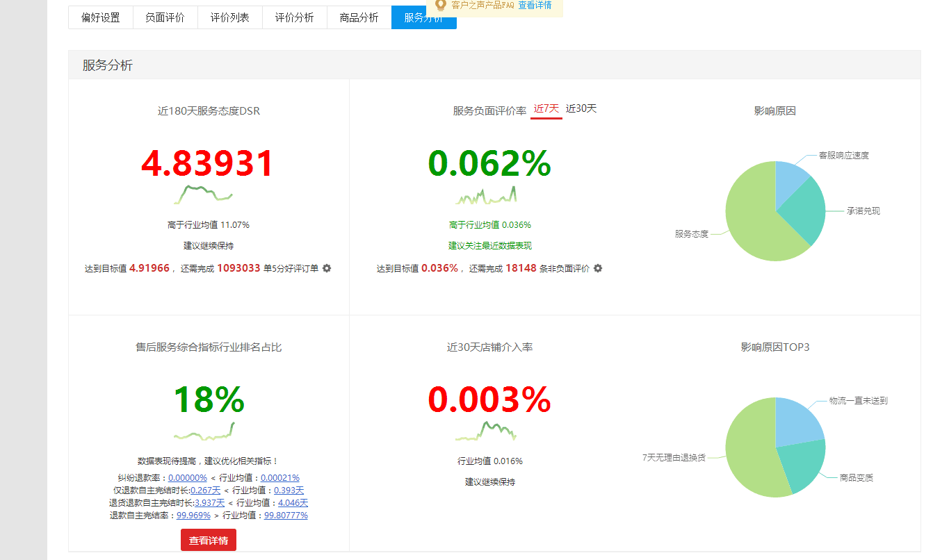933x560 pixels.
Task: Select the active 服务分析 tab
Action: click(x=424, y=17)
